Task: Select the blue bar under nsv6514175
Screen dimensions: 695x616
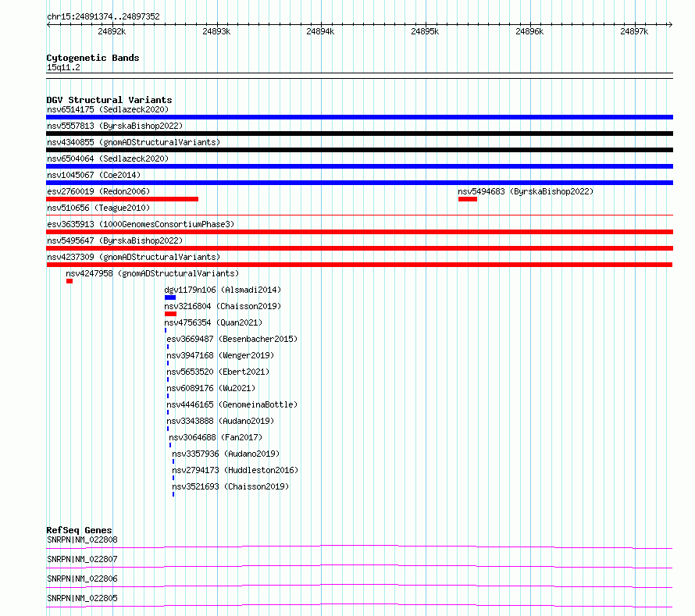Action: (359, 117)
